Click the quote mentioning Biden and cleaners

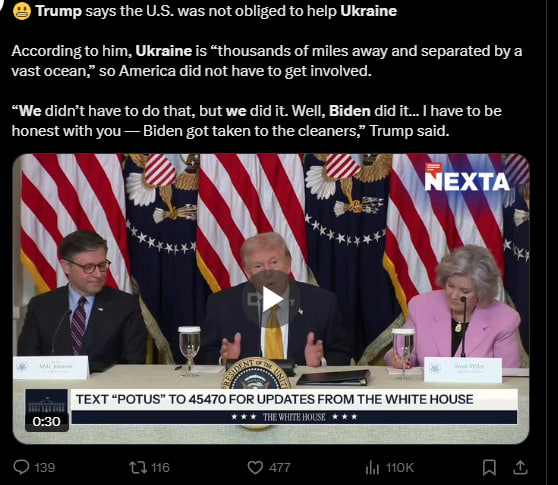[257, 121]
